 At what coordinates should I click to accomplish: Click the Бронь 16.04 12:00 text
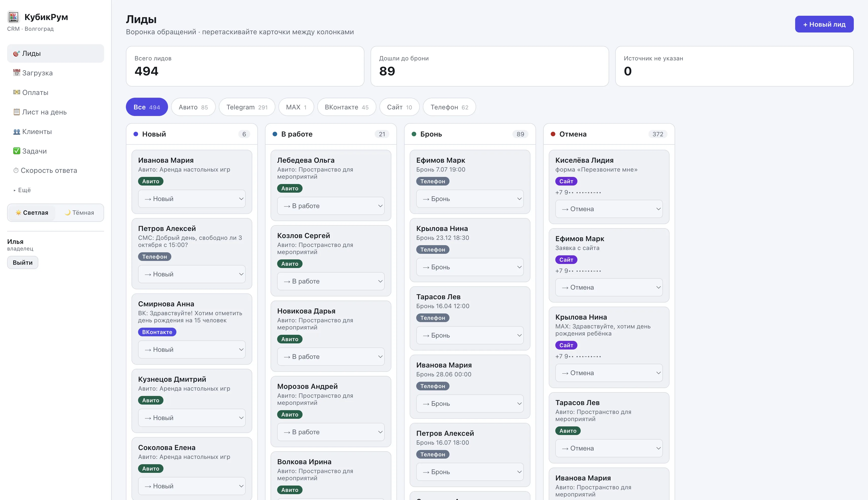[443, 306]
